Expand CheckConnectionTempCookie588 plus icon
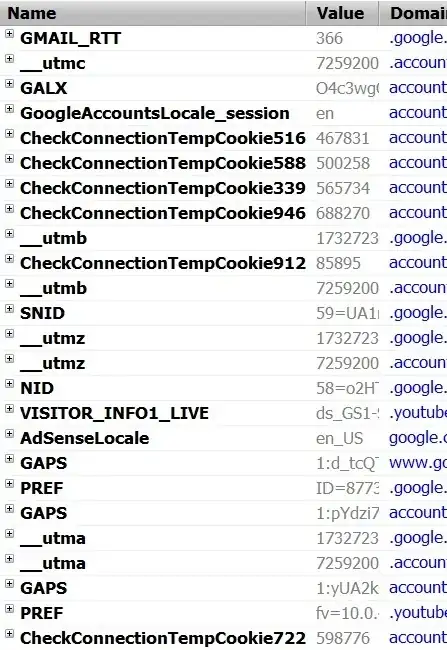The width and height of the screenshot is (447, 650). (10, 158)
